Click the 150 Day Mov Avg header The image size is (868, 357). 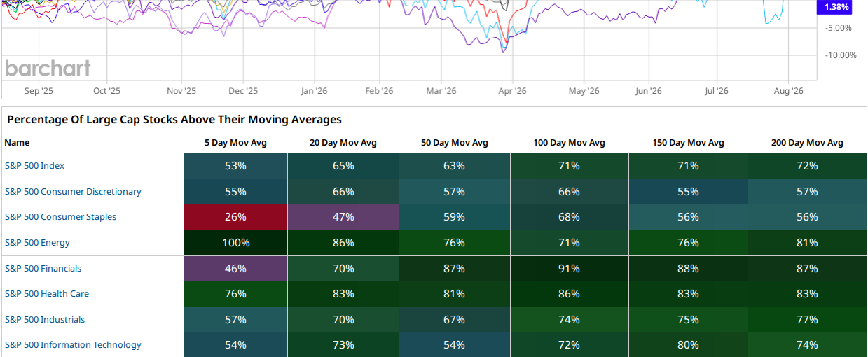(x=688, y=143)
